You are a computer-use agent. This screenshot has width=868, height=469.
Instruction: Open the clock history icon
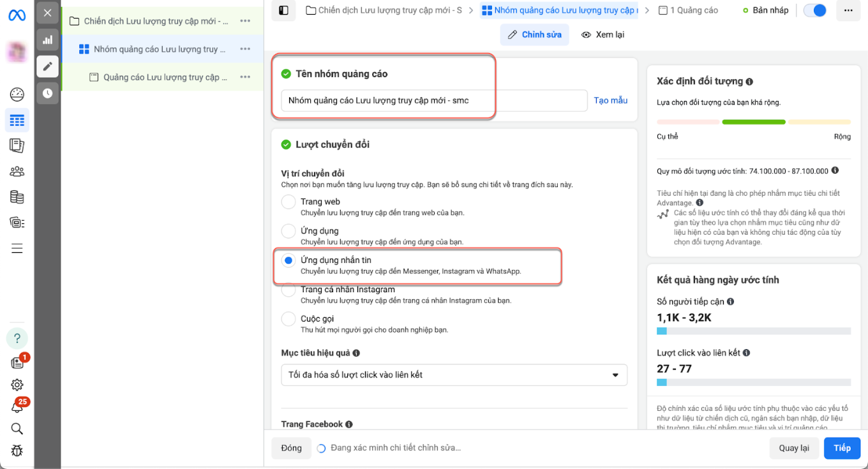pos(47,93)
